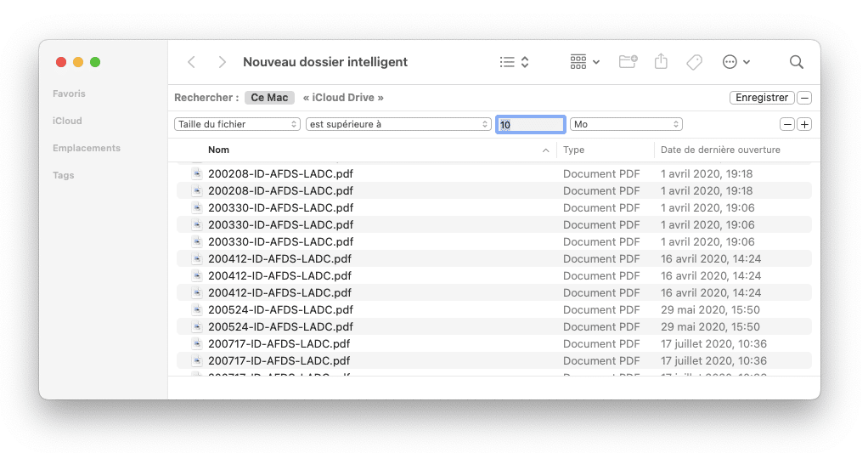Select the "iCloud Drive" search scope
The width and height of the screenshot is (868, 453).
[343, 98]
